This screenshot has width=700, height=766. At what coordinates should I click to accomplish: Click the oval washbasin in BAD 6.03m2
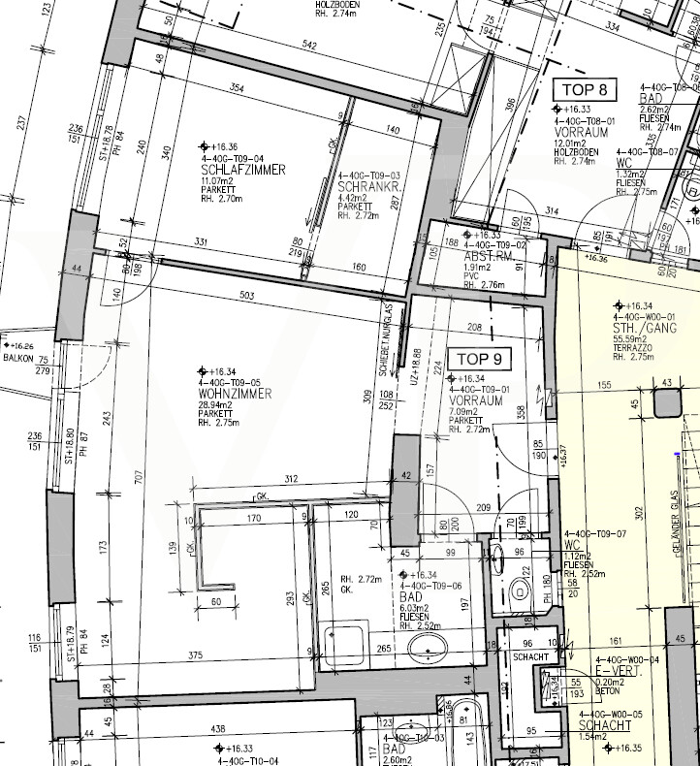coord(428,648)
